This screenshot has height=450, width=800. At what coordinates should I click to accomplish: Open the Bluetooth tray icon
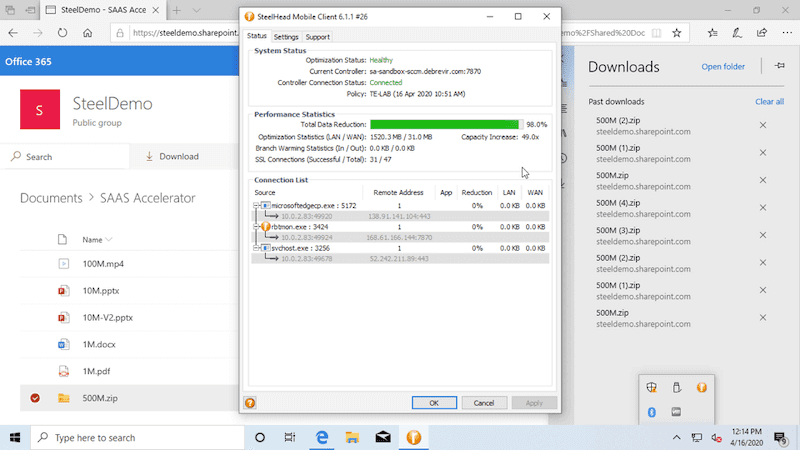pos(652,412)
